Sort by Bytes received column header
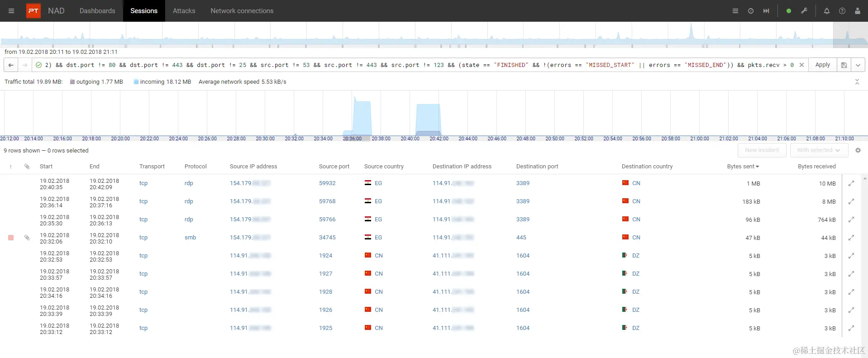Screen dimensions: 868x358 point(816,167)
